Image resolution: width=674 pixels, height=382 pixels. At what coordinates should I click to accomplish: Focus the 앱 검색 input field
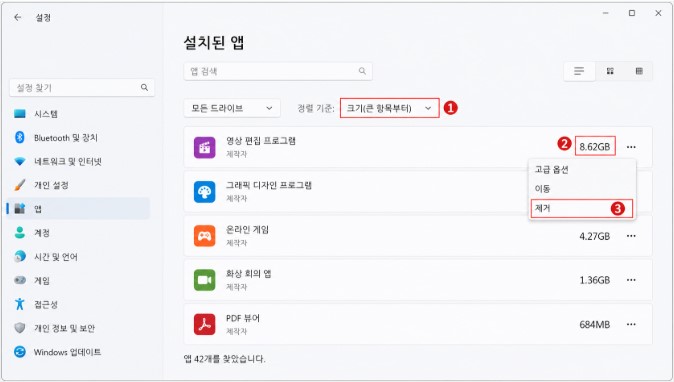pyautogui.click(x=278, y=71)
